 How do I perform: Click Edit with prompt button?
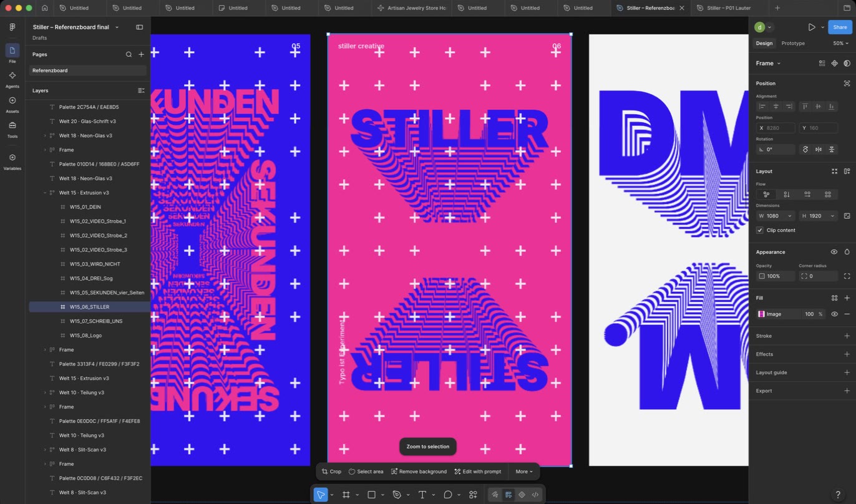pyautogui.click(x=478, y=472)
